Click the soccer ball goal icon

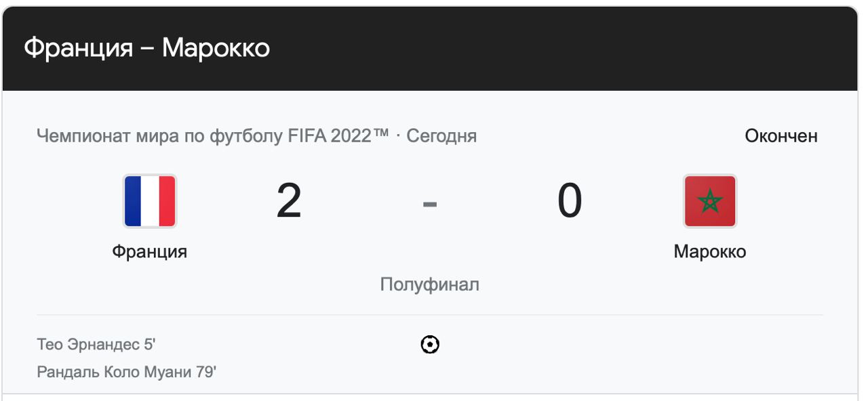pos(430,345)
